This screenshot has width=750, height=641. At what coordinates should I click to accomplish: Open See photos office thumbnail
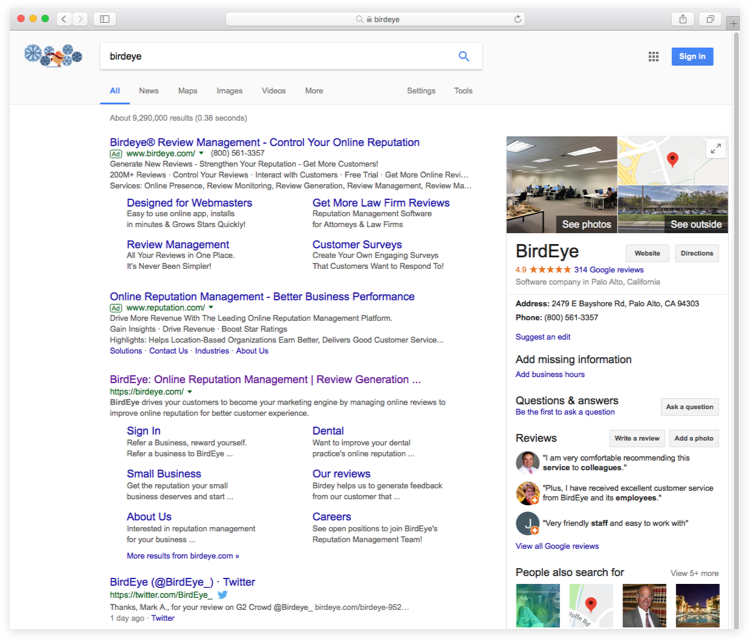click(x=562, y=185)
